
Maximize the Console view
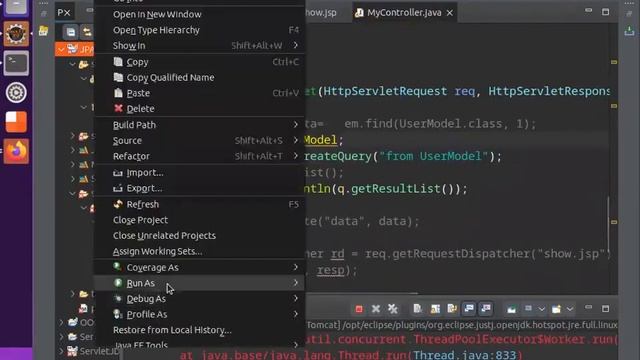click(x=605, y=309)
